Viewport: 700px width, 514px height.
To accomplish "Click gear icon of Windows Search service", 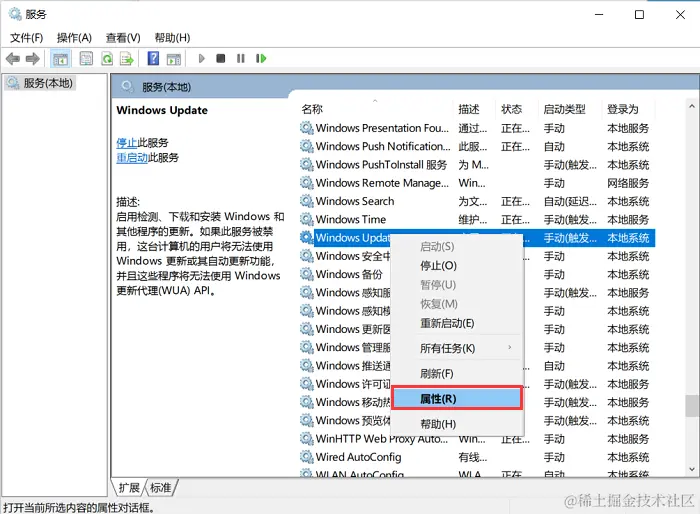I will tap(307, 201).
